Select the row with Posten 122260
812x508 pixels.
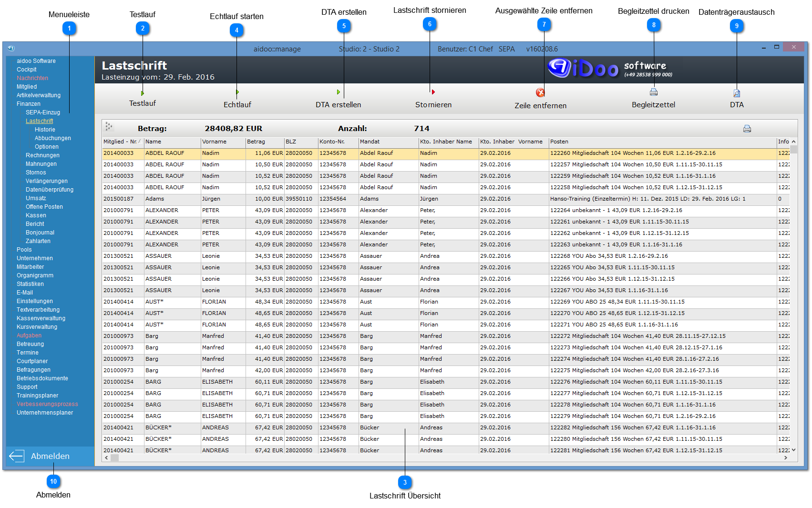click(446, 153)
